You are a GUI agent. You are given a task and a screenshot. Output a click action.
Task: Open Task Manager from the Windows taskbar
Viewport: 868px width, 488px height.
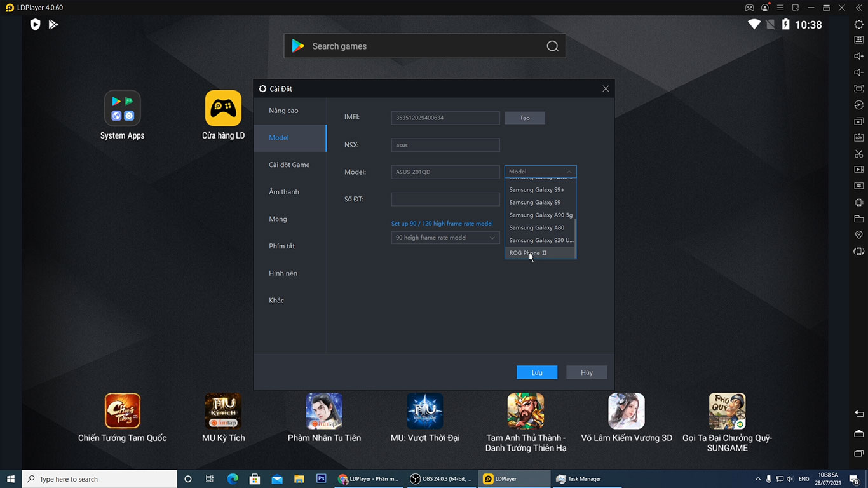click(x=578, y=479)
